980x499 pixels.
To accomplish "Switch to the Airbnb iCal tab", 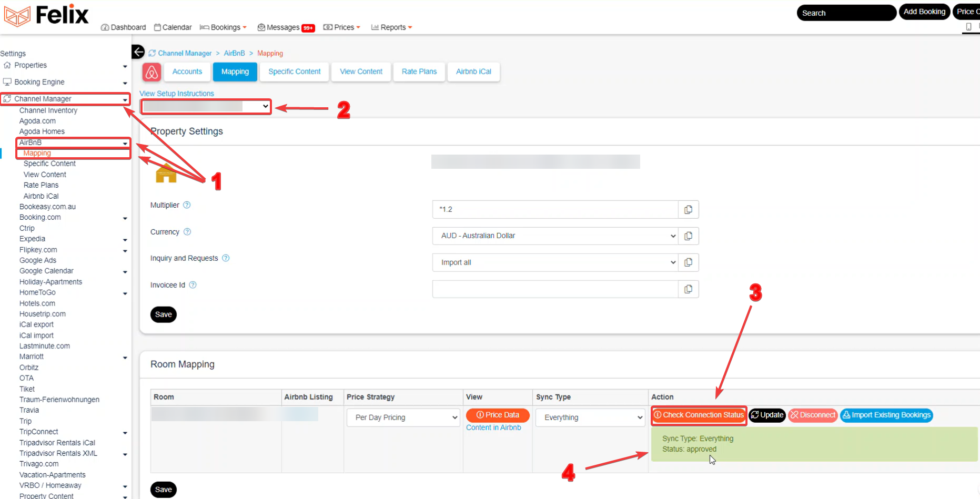I will [474, 72].
